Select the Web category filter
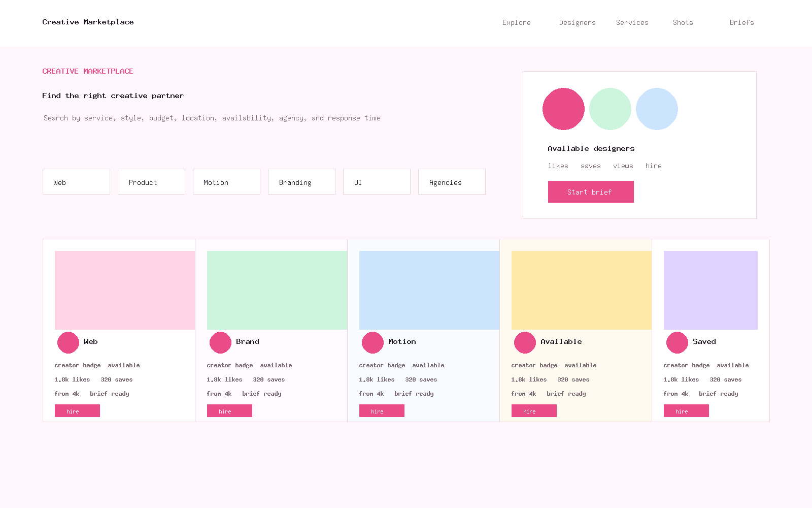 (x=76, y=181)
